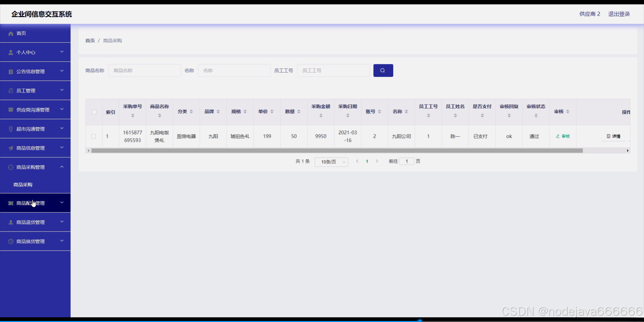Sort by 采购日期 column arrows

coord(348,115)
